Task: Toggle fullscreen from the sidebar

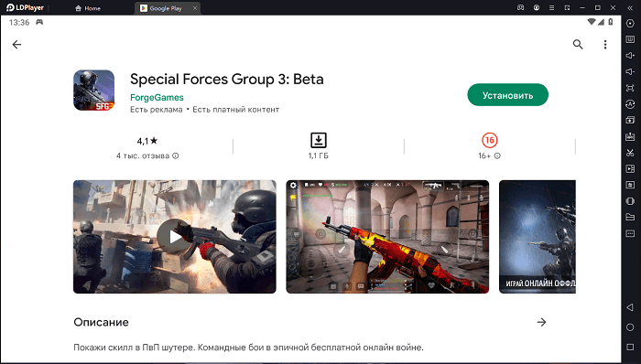Action: [x=630, y=88]
